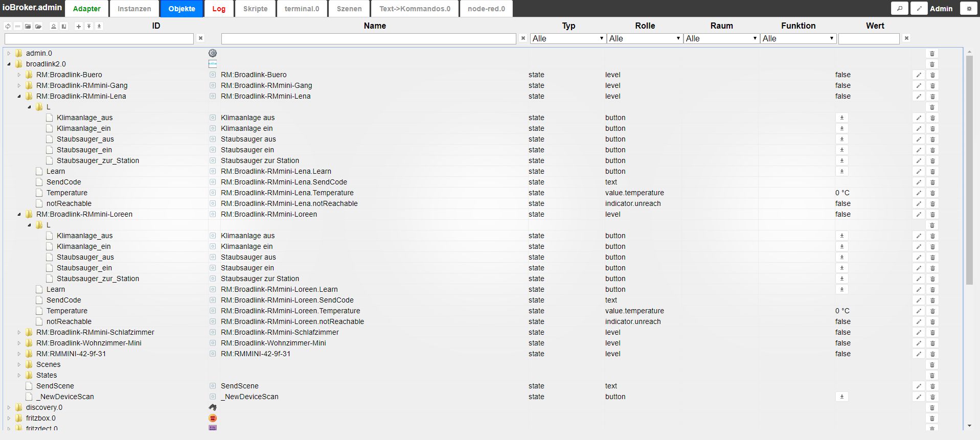Focus the Wert filter input field
Image resolution: width=980 pixels, height=440 pixels.
click(x=869, y=38)
